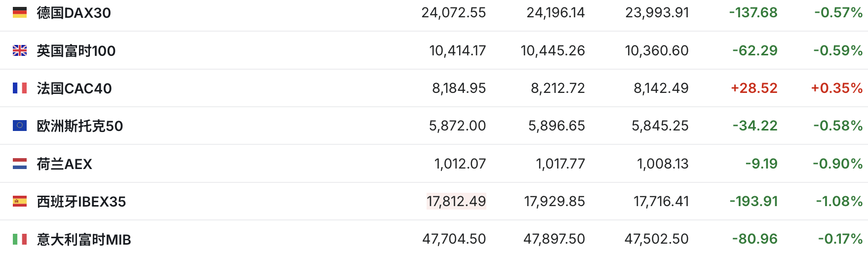Open the 法国CAC40 index link
Screen dimensions: 868x257
pos(74,88)
